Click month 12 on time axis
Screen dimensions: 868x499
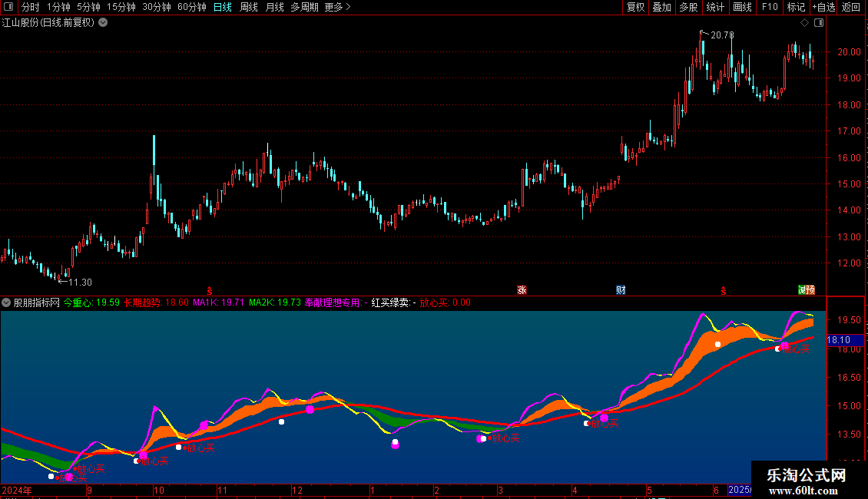(297, 490)
